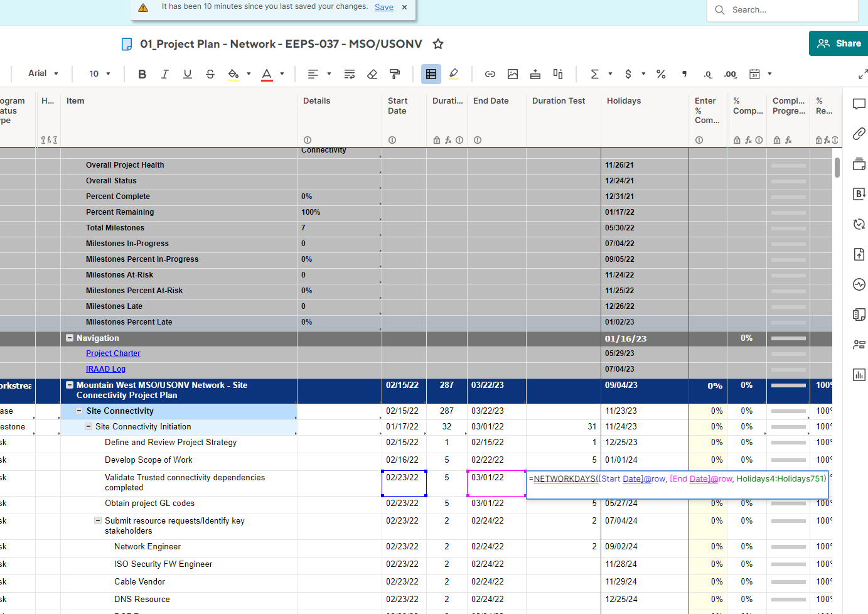Collapse the Site Connectivity Initiation row
The width and height of the screenshot is (868, 614).
[x=88, y=426]
